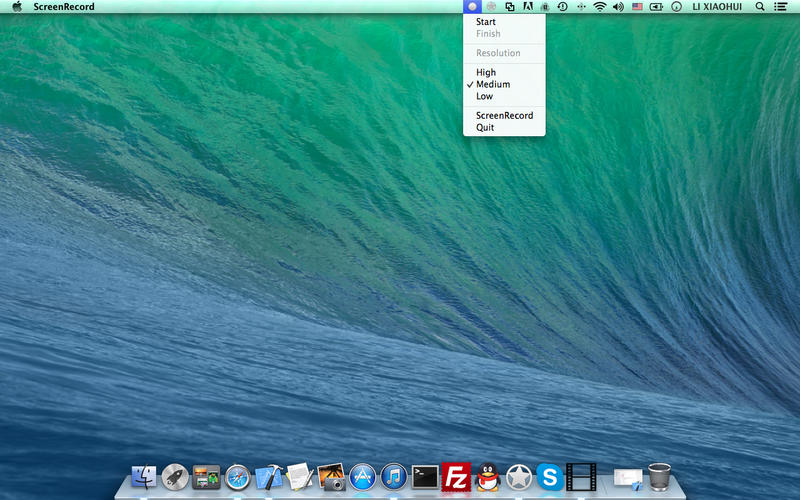This screenshot has width=800, height=500.
Task: Choose Quit in the ScreenRecord menu
Action: 485,128
